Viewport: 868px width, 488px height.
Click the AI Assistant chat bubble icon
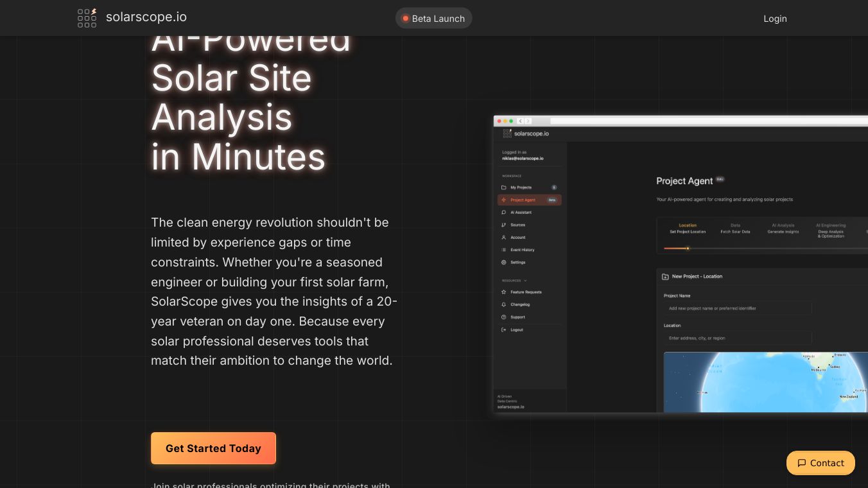click(x=504, y=213)
